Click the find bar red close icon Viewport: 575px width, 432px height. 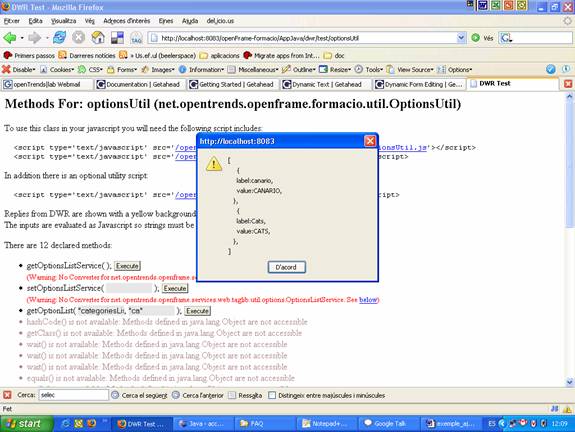click(x=7, y=395)
